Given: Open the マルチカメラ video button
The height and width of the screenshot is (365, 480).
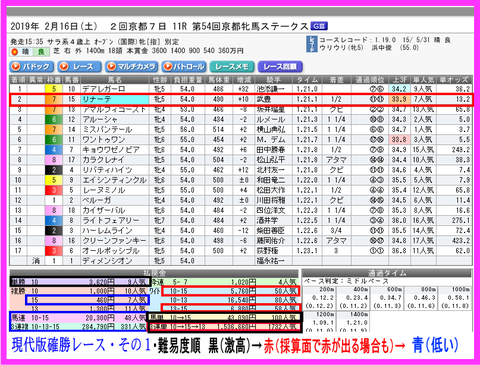Looking at the screenshot, I should tap(131, 67).
